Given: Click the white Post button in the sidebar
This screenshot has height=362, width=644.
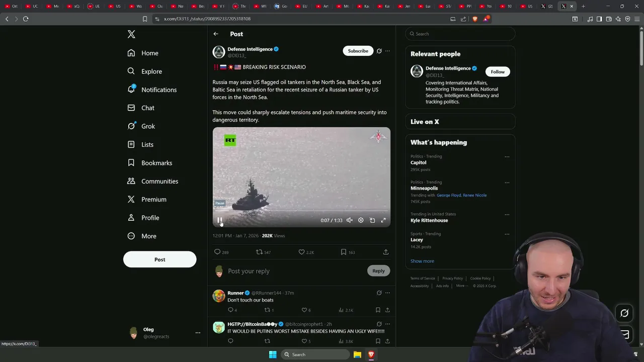Looking at the screenshot, I should click(x=159, y=259).
